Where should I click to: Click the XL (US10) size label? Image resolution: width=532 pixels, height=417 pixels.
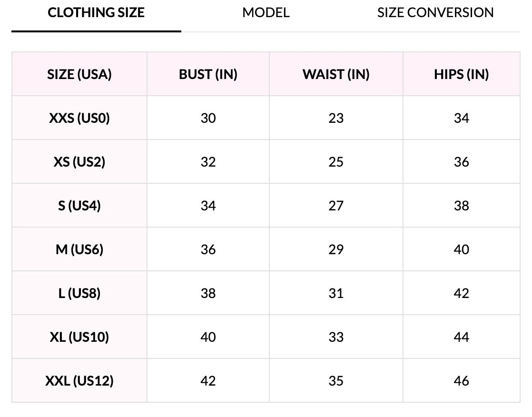(79, 337)
